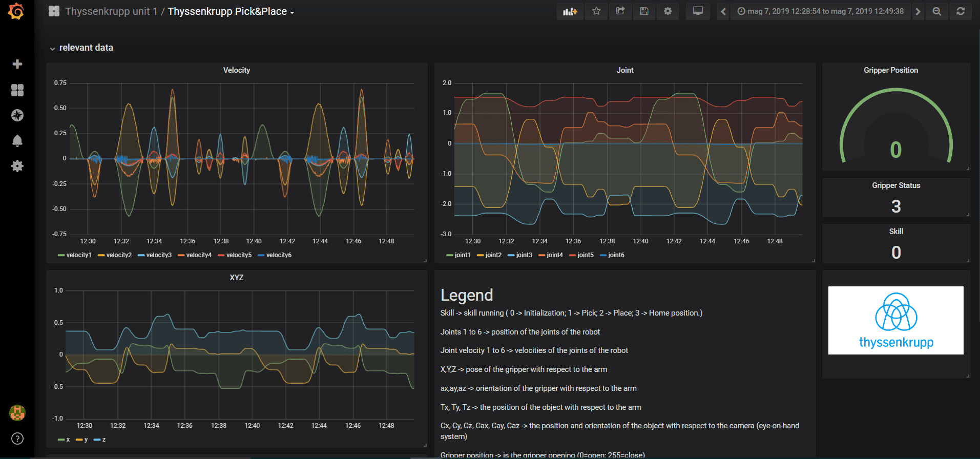
Task: Save the dashboard with floppy icon
Action: point(644,11)
